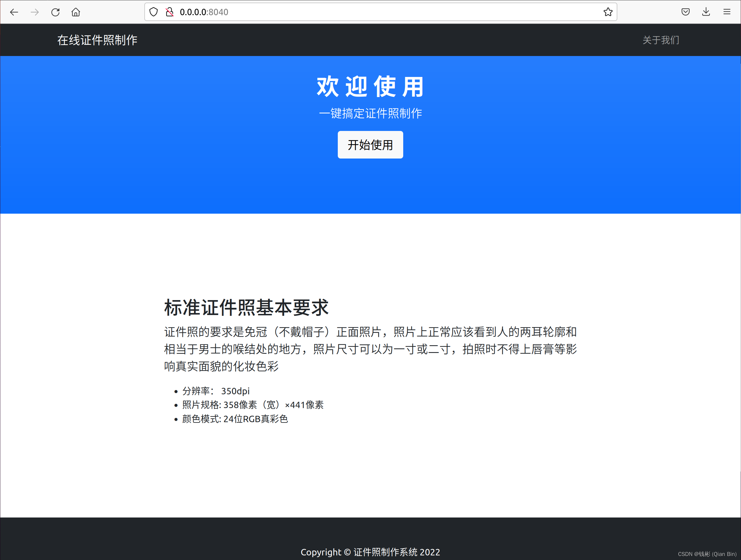This screenshot has width=741, height=560.
Task: Open the browser home page
Action: 76,12
